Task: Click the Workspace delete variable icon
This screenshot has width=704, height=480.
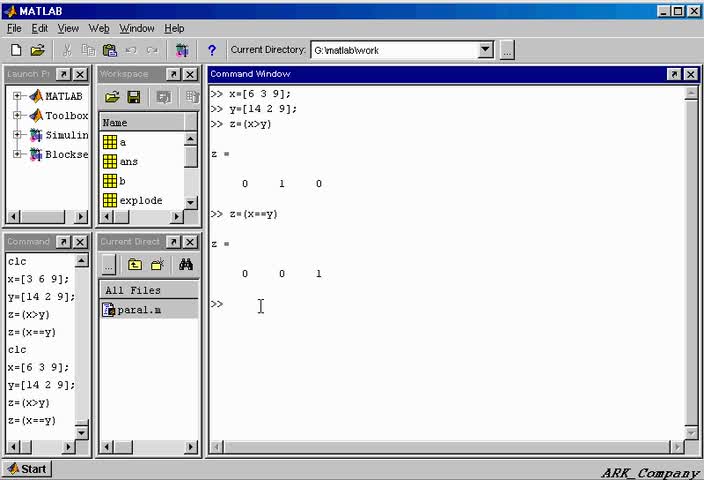Action: tap(192, 97)
